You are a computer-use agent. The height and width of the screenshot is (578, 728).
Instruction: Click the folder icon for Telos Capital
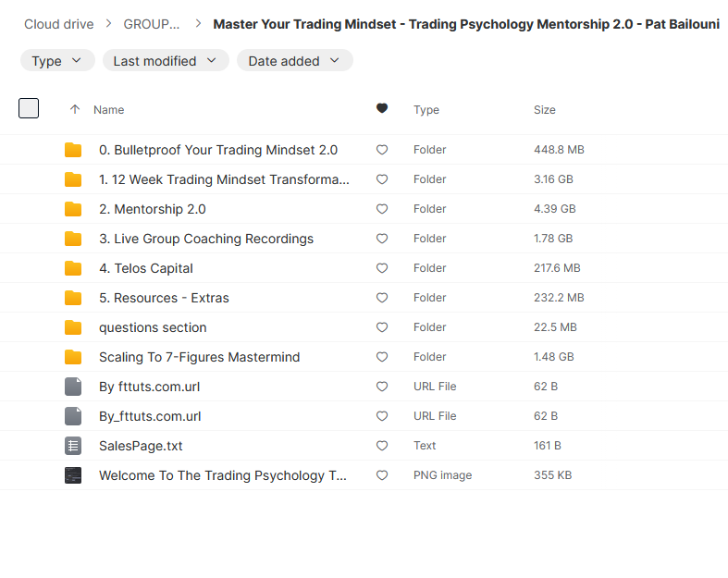pyautogui.click(x=73, y=268)
